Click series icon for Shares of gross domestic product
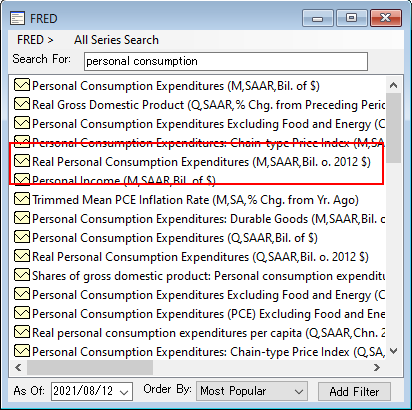 (22, 275)
